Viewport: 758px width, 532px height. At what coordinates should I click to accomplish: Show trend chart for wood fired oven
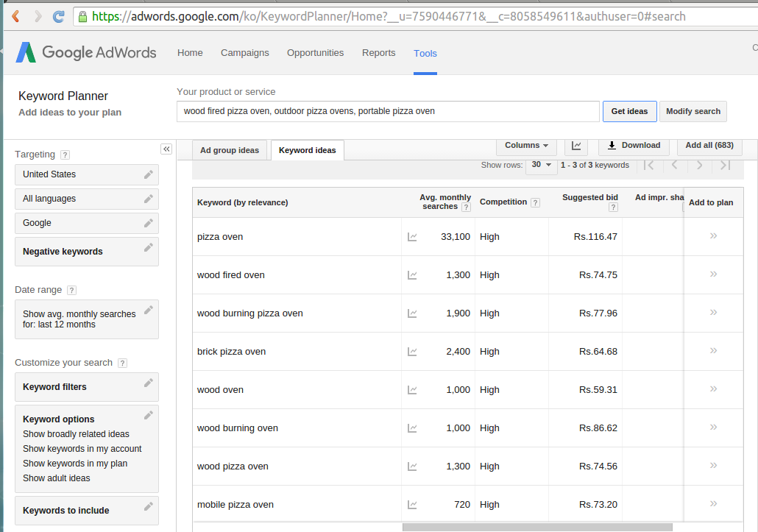412,275
